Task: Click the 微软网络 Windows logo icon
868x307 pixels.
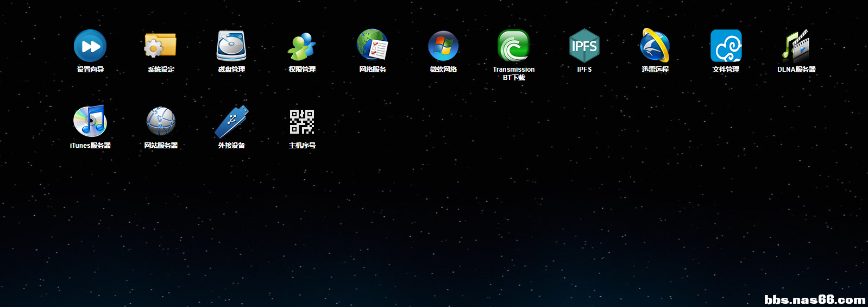Action: pyautogui.click(x=443, y=46)
